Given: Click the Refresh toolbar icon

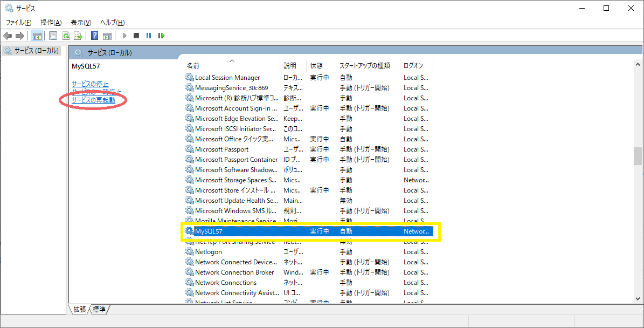Looking at the screenshot, I should [x=66, y=36].
